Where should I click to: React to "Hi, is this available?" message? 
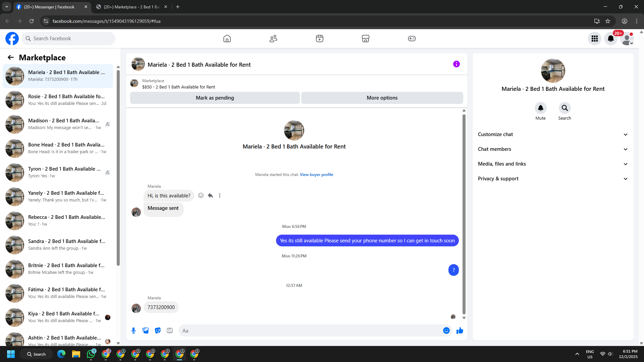coord(201,195)
